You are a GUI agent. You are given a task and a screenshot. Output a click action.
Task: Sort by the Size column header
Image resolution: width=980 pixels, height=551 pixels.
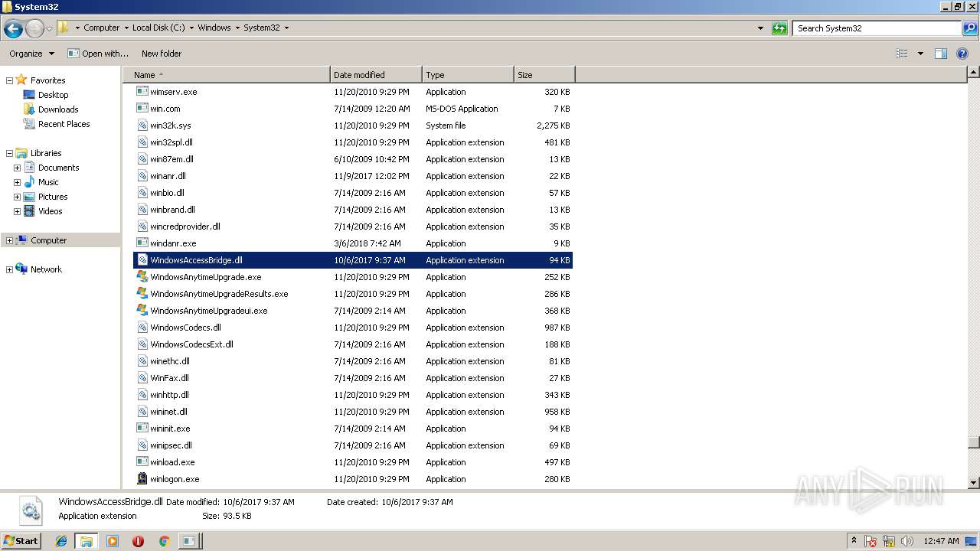(544, 75)
